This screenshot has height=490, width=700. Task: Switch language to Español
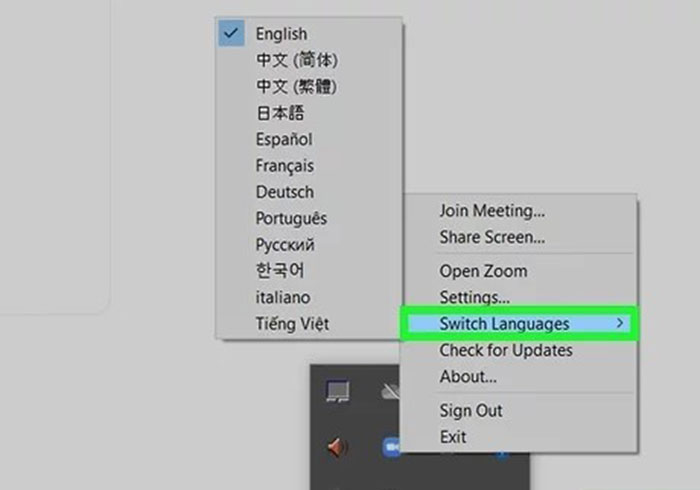point(309,139)
